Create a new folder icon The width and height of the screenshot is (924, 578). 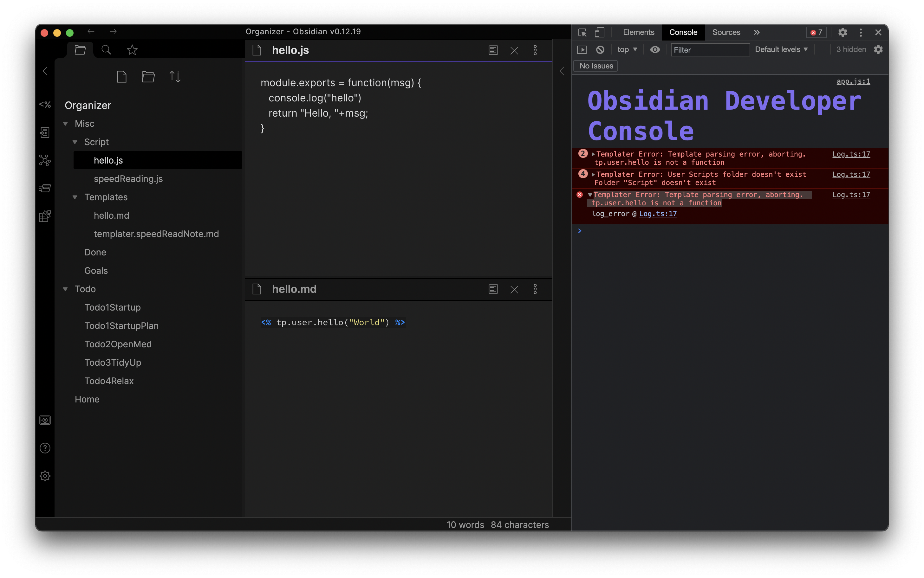[148, 77]
